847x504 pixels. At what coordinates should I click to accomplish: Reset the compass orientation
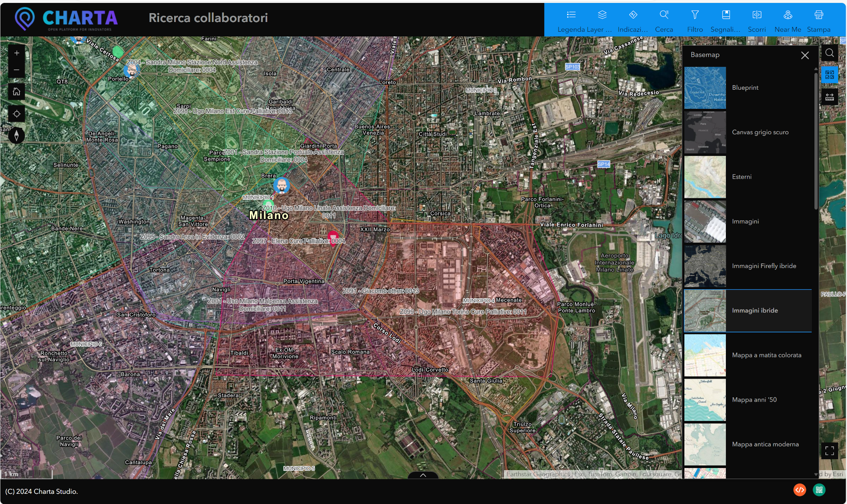[17, 136]
